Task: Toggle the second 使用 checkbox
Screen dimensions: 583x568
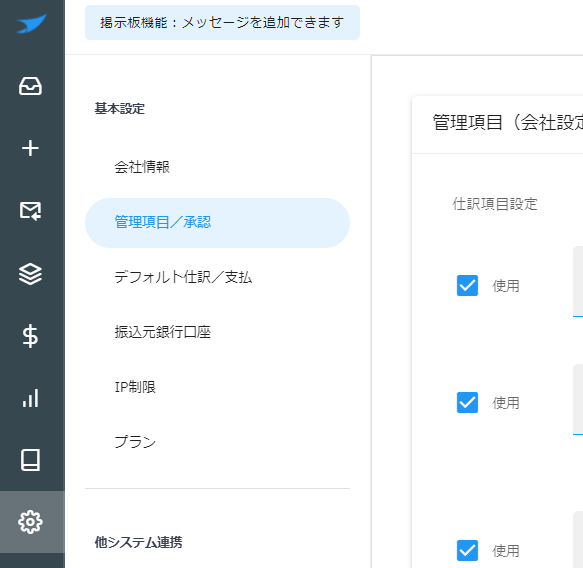Action: pyautogui.click(x=467, y=402)
